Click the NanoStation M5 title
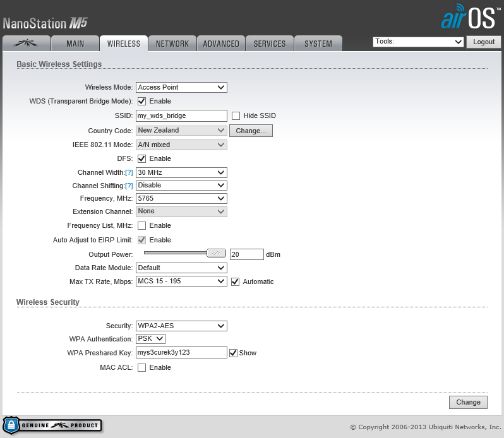The image size is (504, 438). click(x=45, y=23)
